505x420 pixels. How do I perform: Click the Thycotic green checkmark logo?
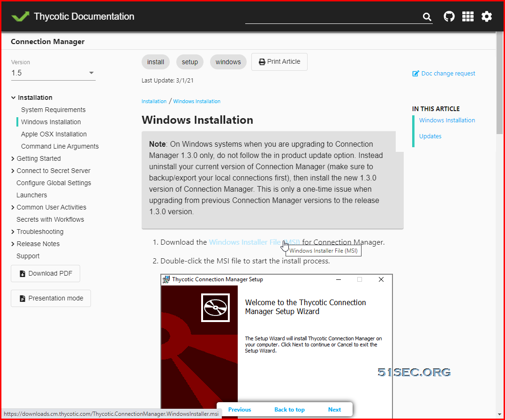20,16
